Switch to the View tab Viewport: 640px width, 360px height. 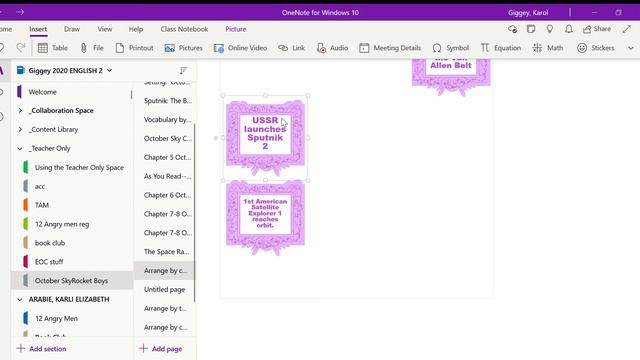104,29
